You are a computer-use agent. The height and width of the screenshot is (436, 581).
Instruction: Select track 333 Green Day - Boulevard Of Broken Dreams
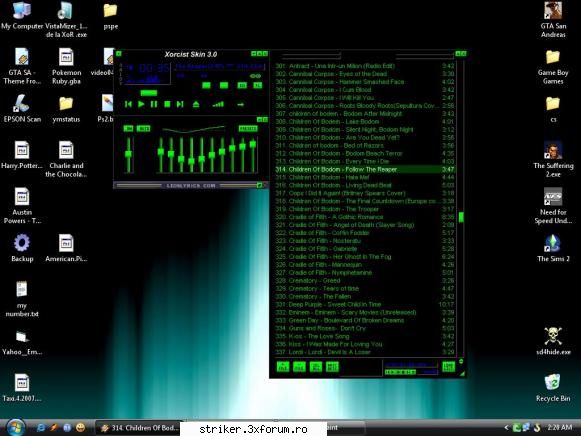(x=365, y=320)
